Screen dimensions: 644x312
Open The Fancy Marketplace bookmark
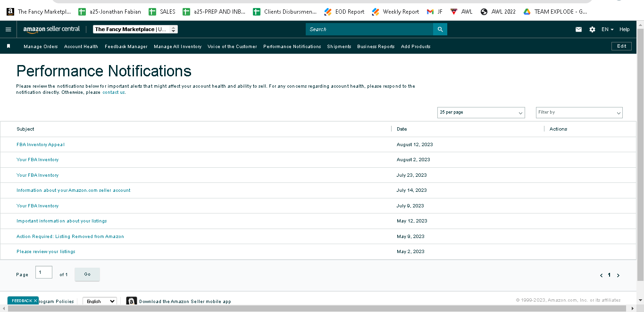click(39, 12)
